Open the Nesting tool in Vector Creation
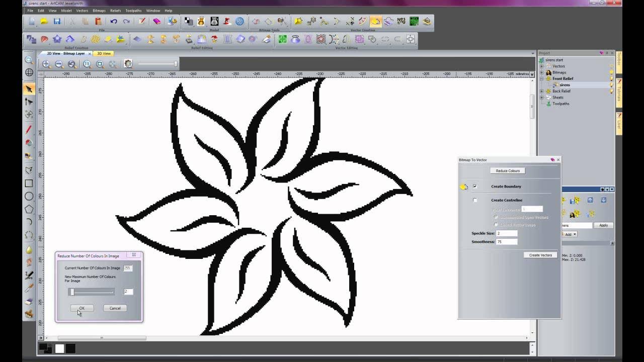The height and width of the screenshot is (362, 644). coord(401,21)
